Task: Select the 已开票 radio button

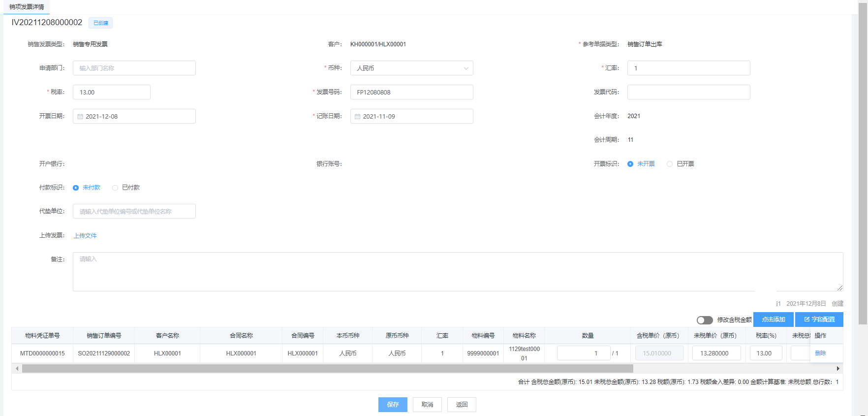Action: pos(670,164)
